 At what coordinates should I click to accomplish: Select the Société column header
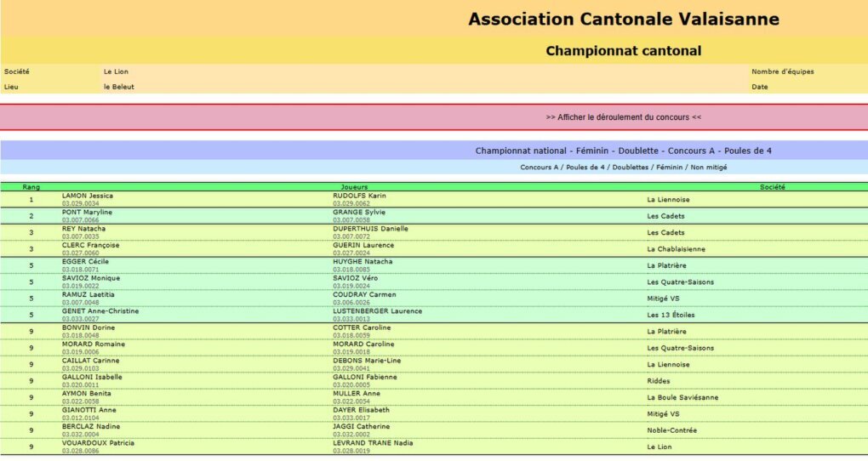(772, 187)
